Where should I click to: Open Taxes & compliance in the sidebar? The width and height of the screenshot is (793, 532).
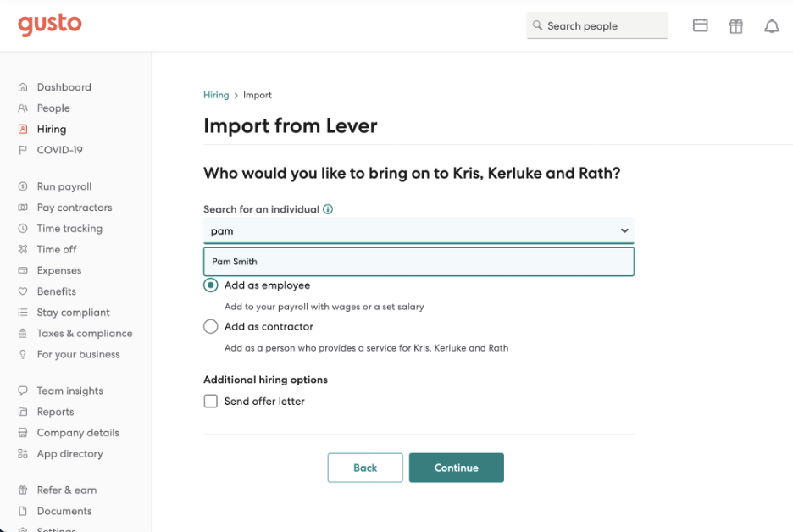85,333
